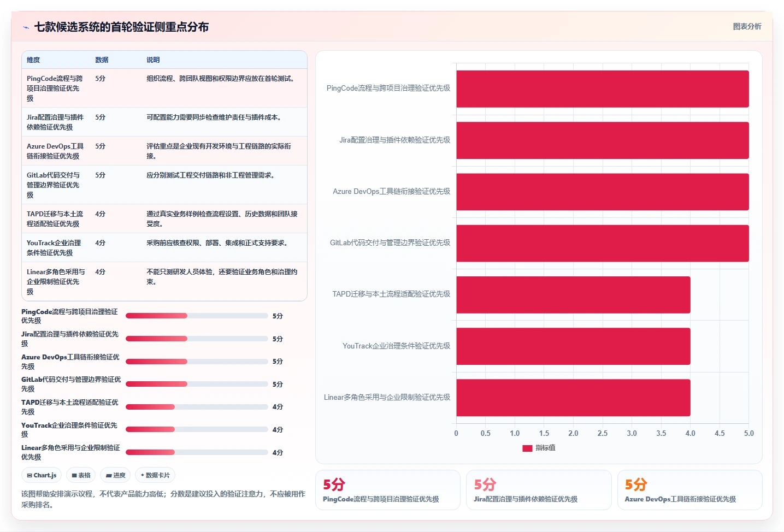The image size is (784, 532).
Task: Click description 评估重点是企业现有开发环境
Action: pos(219,151)
